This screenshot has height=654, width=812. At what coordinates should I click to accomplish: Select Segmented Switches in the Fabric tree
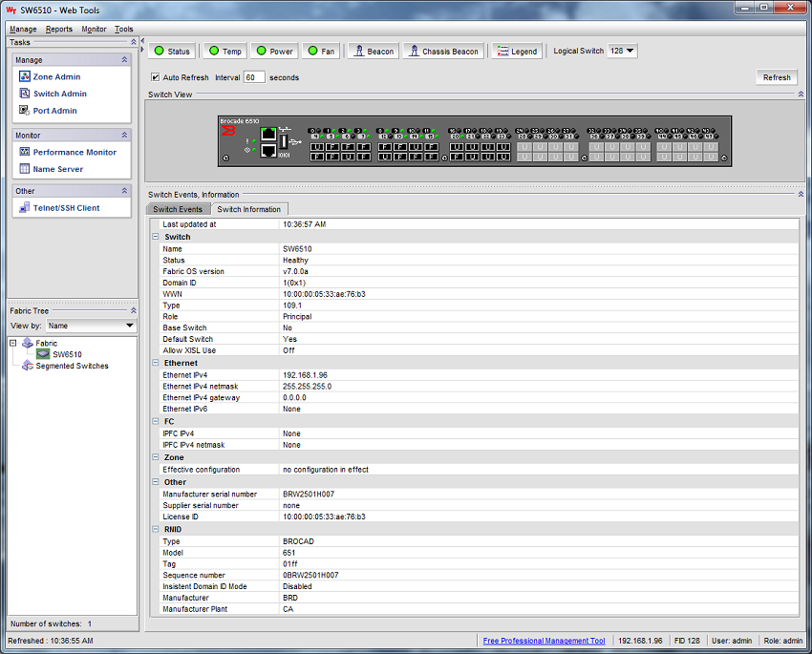[x=72, y=366]
